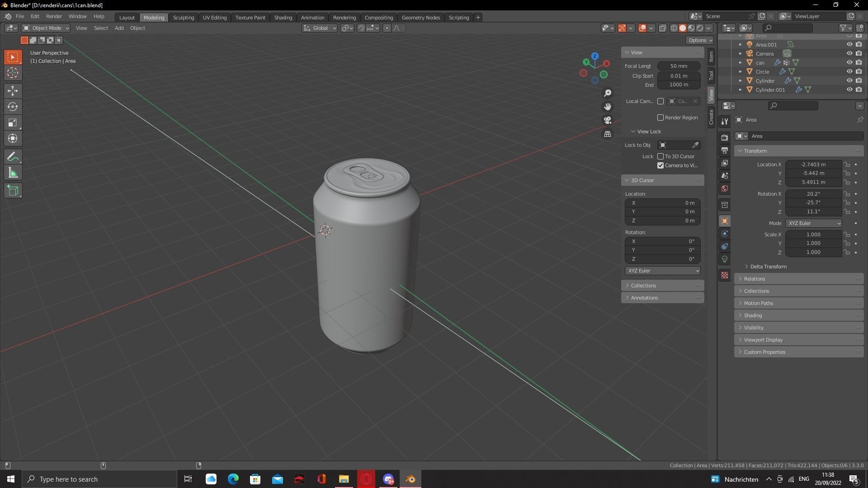Activate the Rotate tool
Image resolution: width=868 pixels, height=488 pixels.
tap(13, 107)
